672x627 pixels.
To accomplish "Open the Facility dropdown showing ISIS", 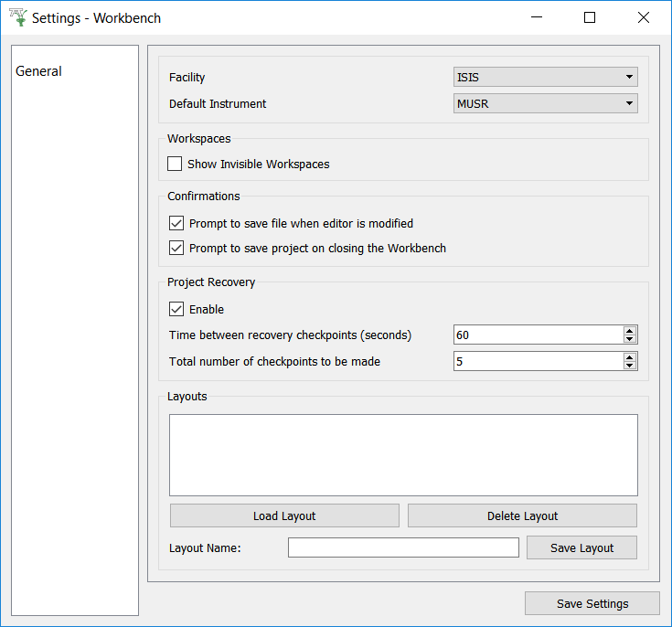I will (x=545, y=78).
